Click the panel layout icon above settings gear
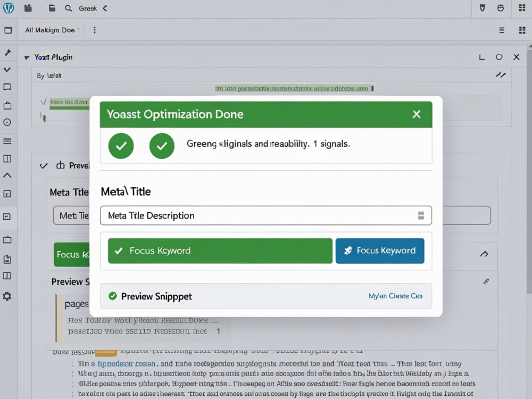Screen dimensions: 532x399 7,276
